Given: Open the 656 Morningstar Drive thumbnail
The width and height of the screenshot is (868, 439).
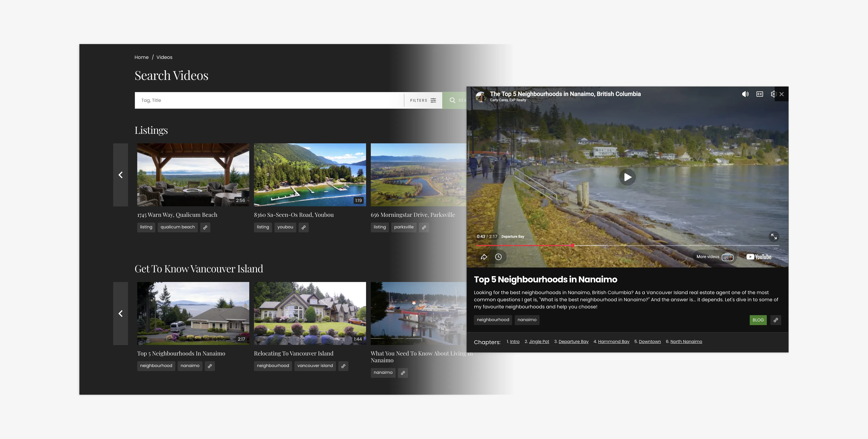Looking at the screenshot, I should tap(419, 175).
